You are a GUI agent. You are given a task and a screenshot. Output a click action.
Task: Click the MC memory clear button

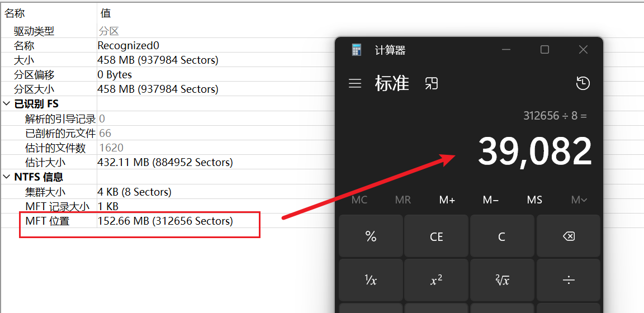pos(359,200)
